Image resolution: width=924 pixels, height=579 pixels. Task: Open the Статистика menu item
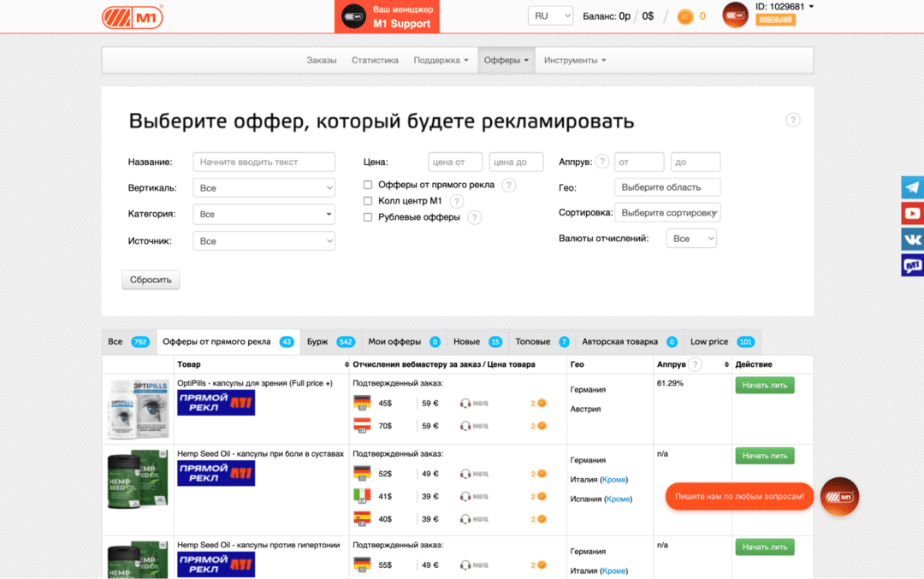point(375,60)
